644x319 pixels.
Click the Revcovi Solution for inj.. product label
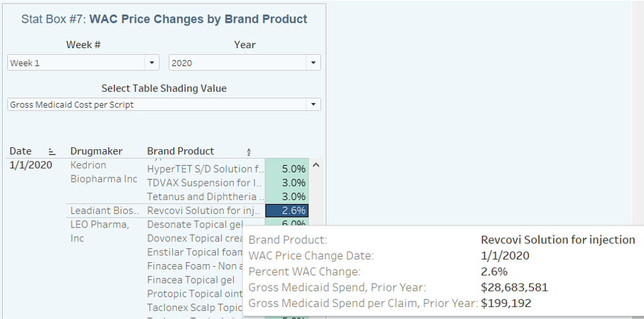click(x=205, y=211)
